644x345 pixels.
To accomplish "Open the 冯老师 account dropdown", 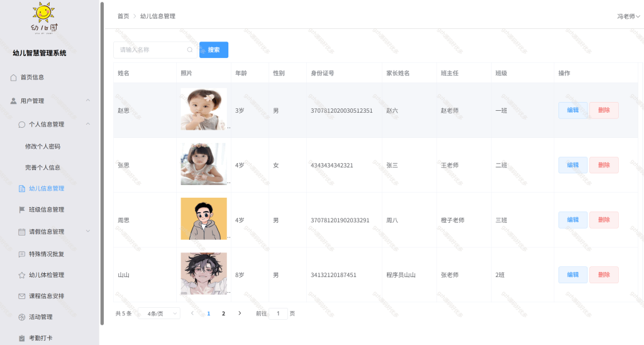I will coord(628,16).
